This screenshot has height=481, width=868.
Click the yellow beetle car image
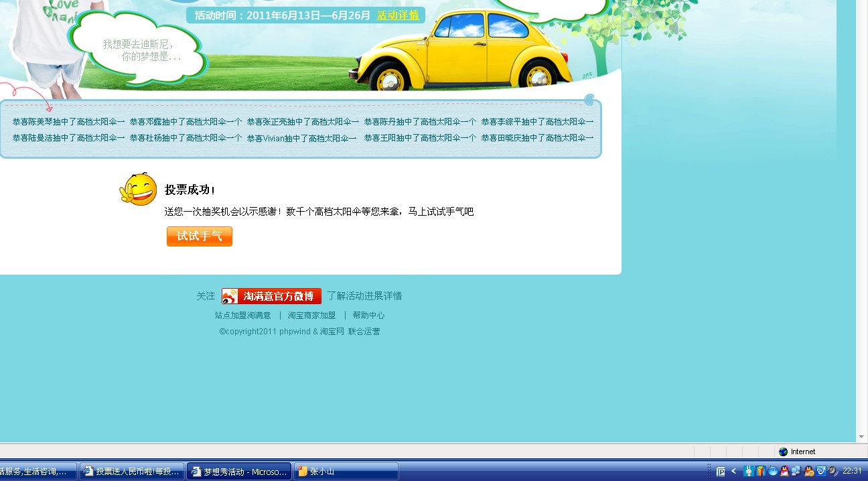463,50
